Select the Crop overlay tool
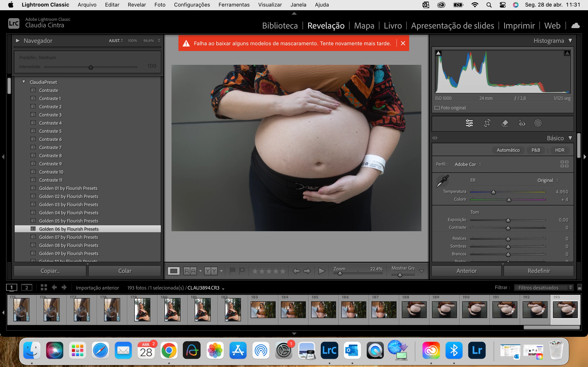Image resolution: width=588 pixels, height=367 pixels. pos(487,123)
